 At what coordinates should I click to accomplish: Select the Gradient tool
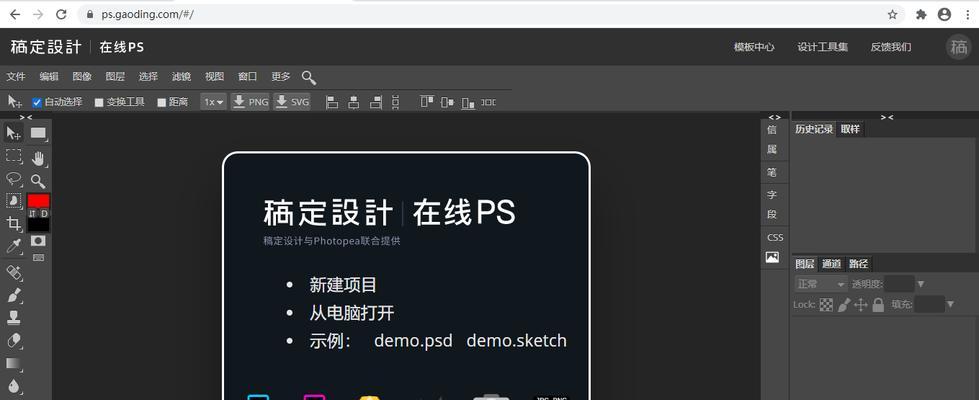click(x=14, y=363)
